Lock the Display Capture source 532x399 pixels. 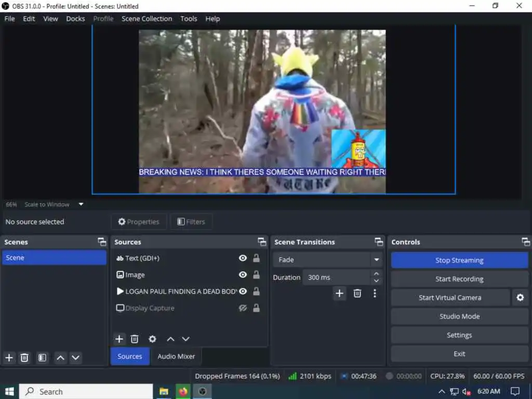click(257, 308)
